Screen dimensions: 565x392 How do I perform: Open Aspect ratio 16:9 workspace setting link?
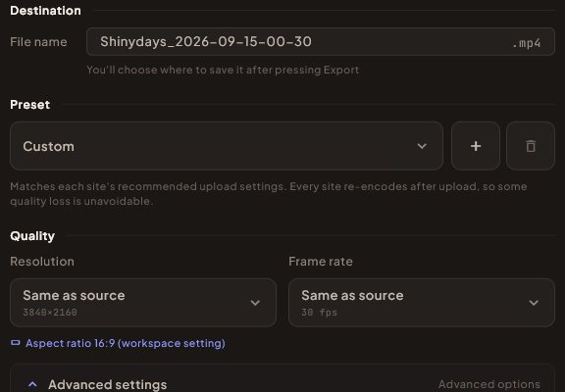pyautogui.click(x=125, y=343)
